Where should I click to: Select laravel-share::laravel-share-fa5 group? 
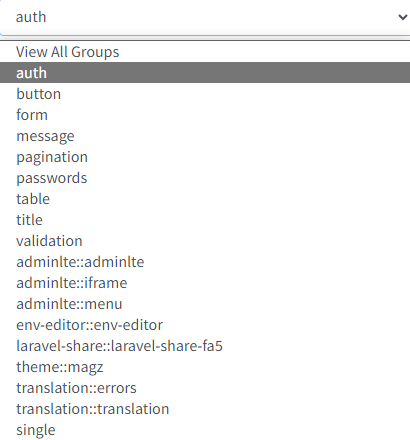(205, 346)
